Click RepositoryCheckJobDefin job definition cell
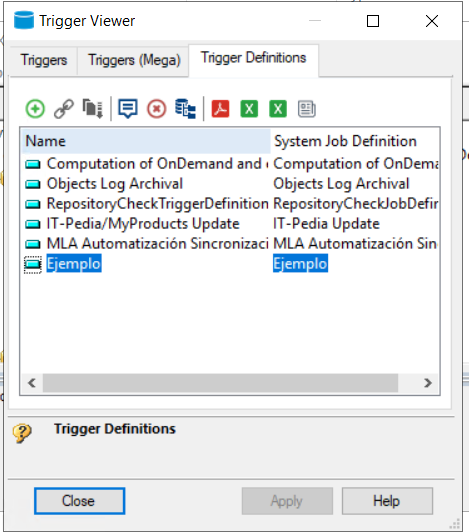469x532 pixels. (356, 204)
